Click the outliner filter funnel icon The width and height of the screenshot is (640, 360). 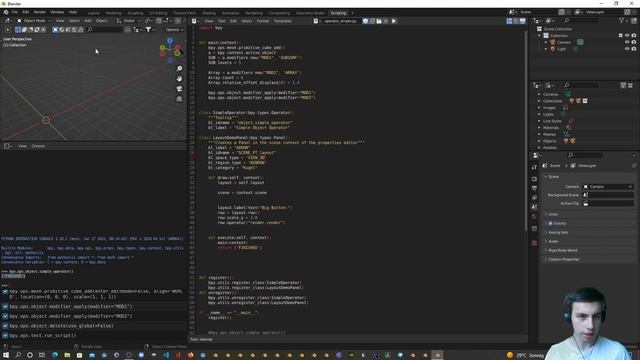[622, 20]
